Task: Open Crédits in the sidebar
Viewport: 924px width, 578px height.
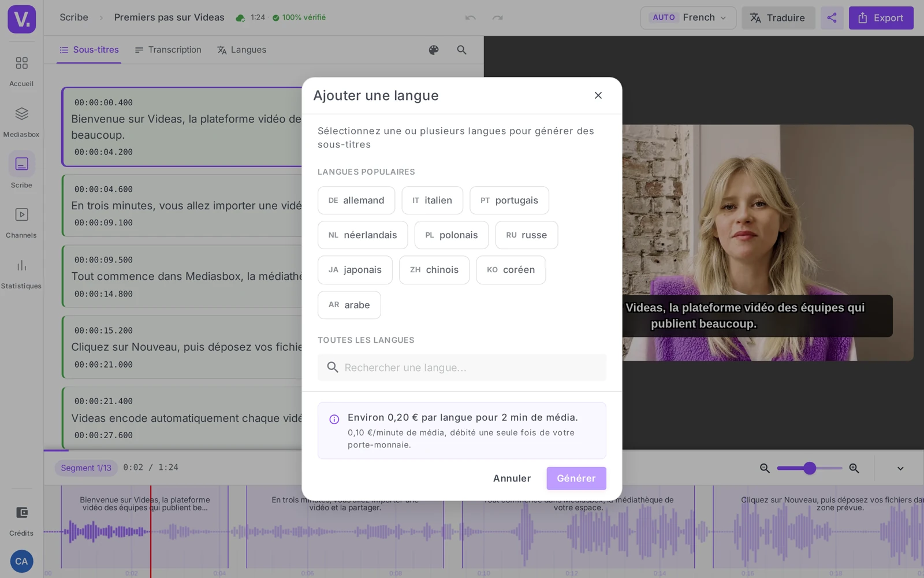Action: 21,521
